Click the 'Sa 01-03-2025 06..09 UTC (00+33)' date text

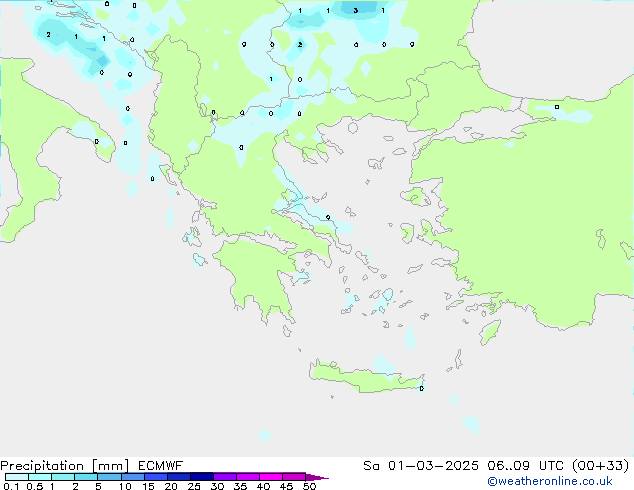pos(496,466)
